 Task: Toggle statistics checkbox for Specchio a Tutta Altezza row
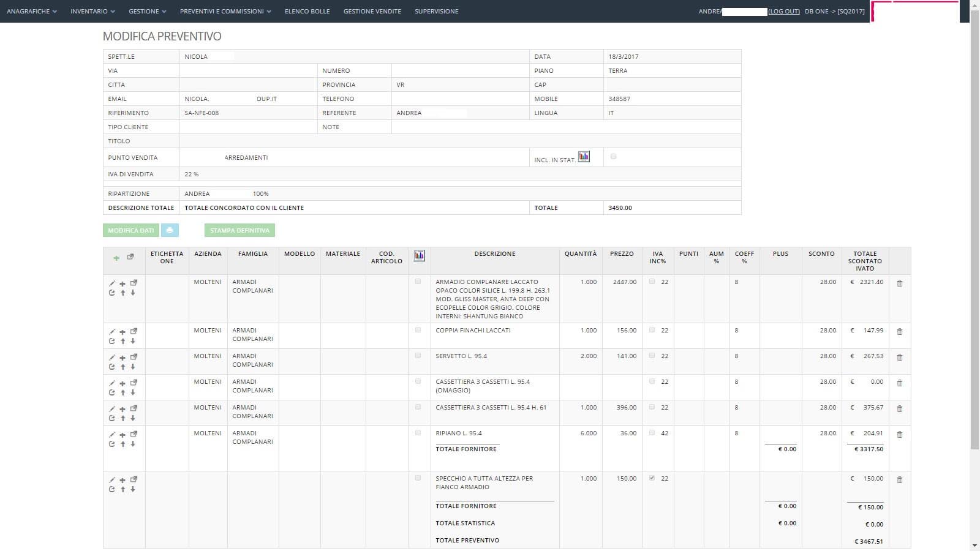[x=418, y=478]
